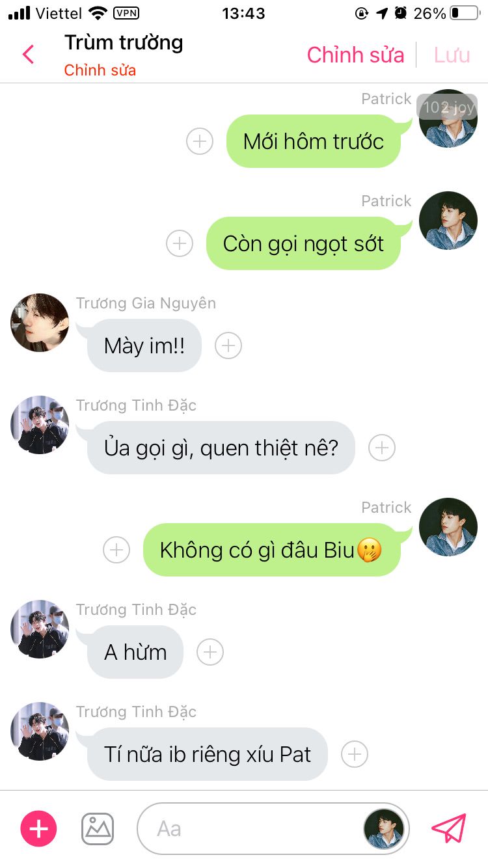Tap red 'Chỉnh sửa' link under chat title
488x868 pixels.
pyautogui.click(x=100, y=70)
